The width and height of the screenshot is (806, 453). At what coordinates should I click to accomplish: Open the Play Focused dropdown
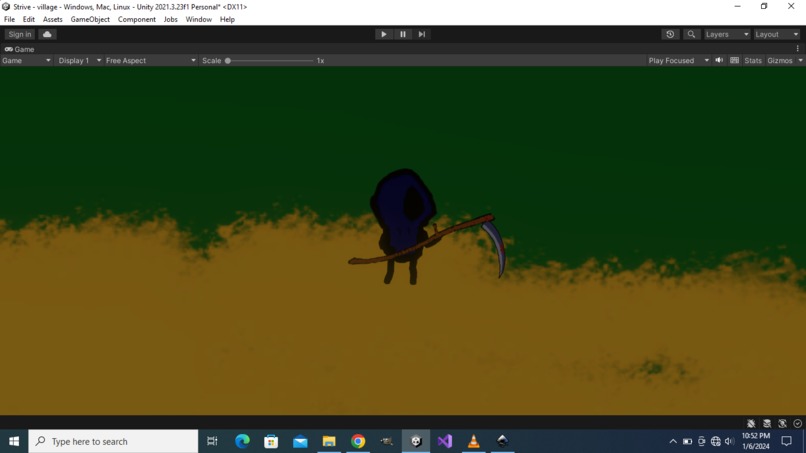(678, 61)
